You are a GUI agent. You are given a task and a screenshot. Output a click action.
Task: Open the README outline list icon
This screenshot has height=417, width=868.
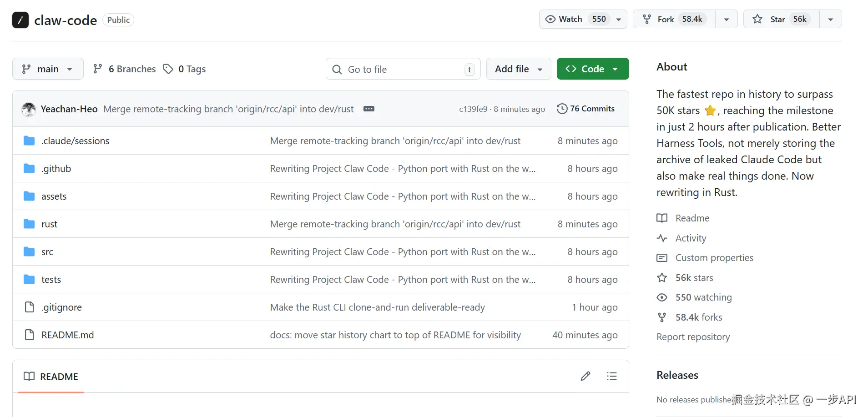(x=612, y=376)
